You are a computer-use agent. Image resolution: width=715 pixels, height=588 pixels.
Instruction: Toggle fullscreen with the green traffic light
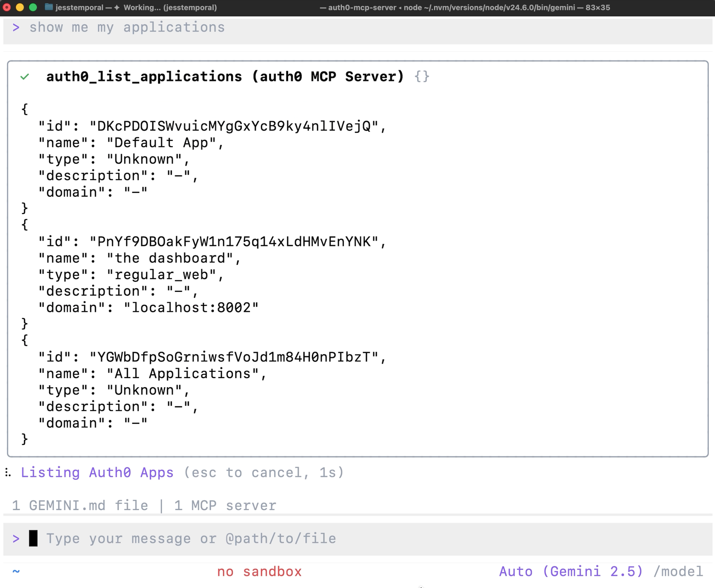tap(33, 7)
